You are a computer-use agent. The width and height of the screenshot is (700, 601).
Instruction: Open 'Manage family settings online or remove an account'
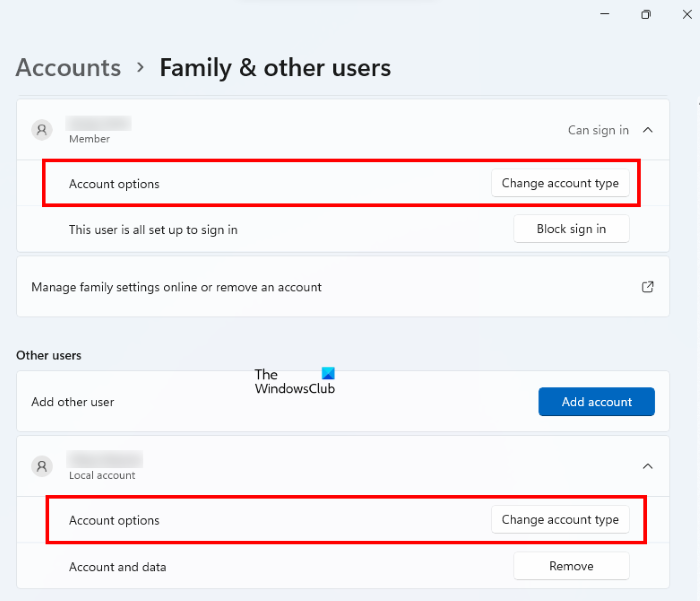click(176, 287)
